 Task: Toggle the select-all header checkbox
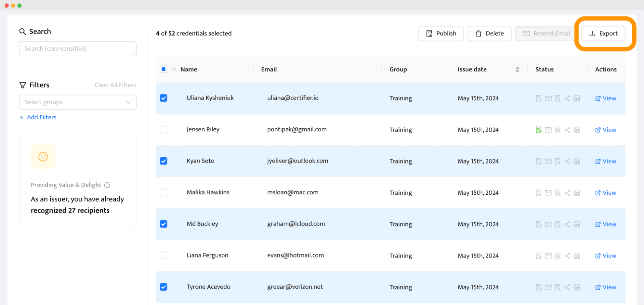click(163, 69)
